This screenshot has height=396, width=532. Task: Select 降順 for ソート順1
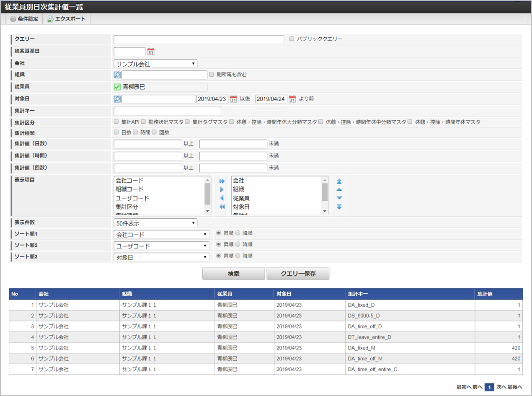coord(237,233)
